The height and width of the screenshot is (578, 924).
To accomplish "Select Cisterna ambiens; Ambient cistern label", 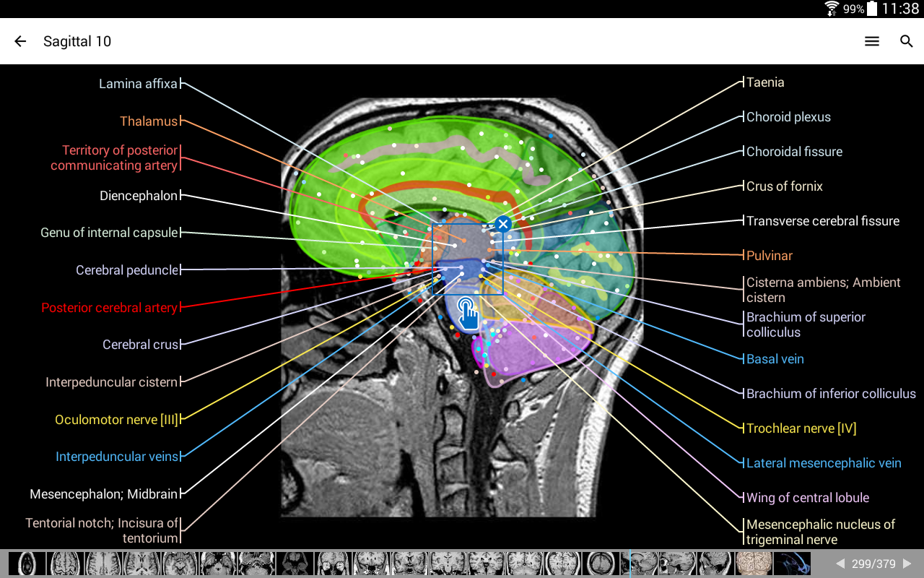I will tap(824, 290).
